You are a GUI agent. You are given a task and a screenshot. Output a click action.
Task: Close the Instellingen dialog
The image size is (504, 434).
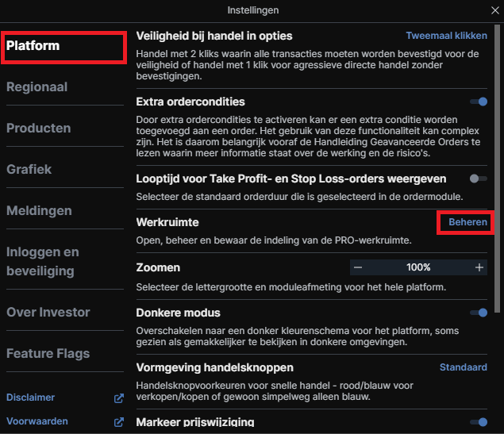click(x=495, y=10)
